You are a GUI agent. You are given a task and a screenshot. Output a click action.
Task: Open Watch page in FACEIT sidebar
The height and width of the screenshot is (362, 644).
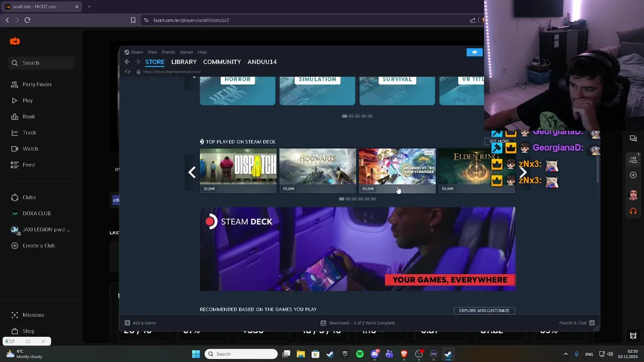(25, 149)
